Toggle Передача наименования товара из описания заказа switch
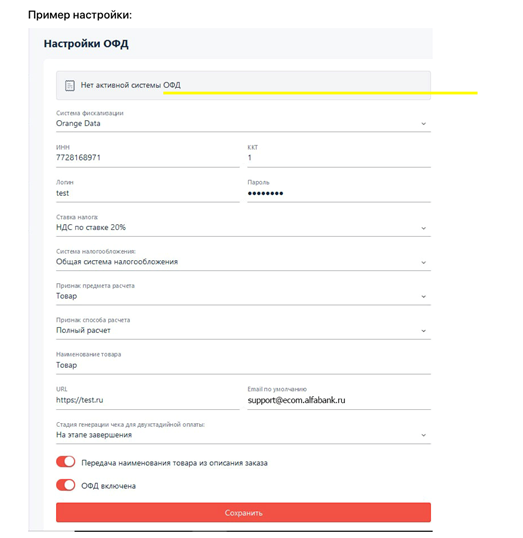 pyautogui.click(x=66, y=462)
